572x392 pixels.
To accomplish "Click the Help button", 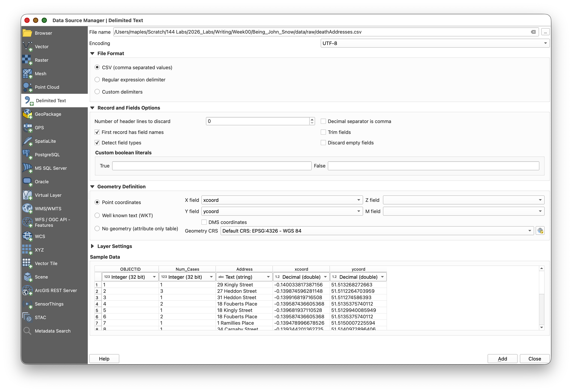I will click(104, 359).
